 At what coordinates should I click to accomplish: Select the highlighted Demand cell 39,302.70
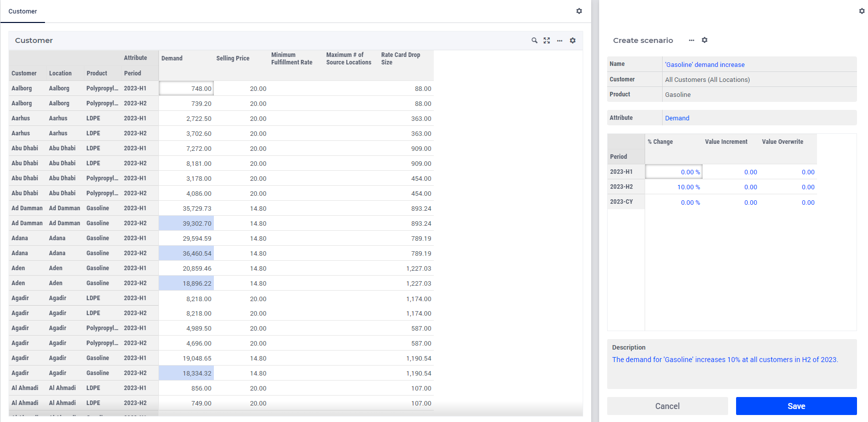click(x=186, y=223)
